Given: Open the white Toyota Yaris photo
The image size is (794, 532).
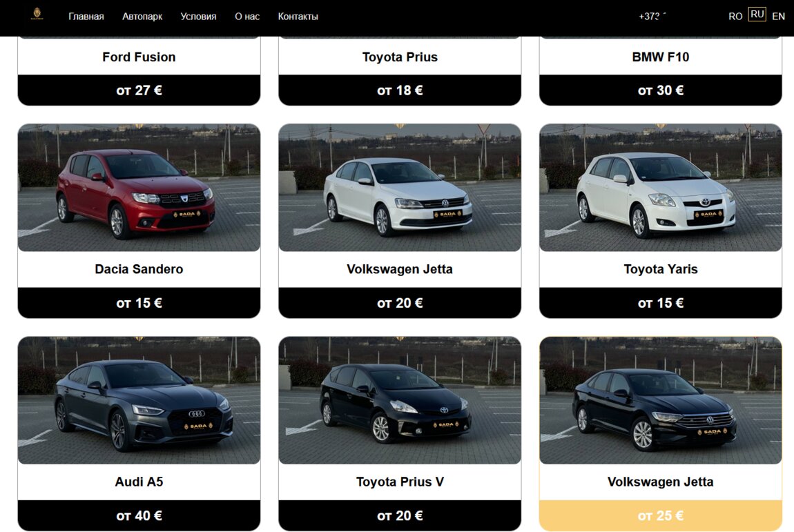Looking at the screenshot, I should 661,187.
